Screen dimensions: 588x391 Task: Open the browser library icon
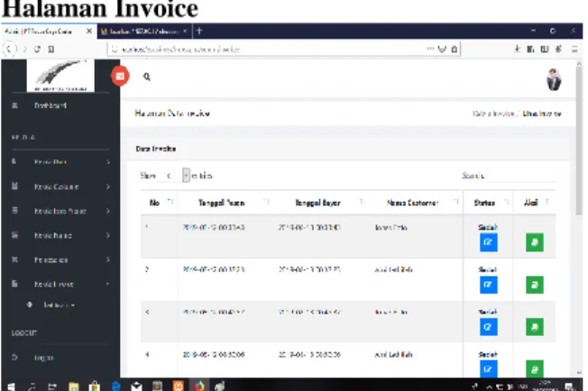530,49
